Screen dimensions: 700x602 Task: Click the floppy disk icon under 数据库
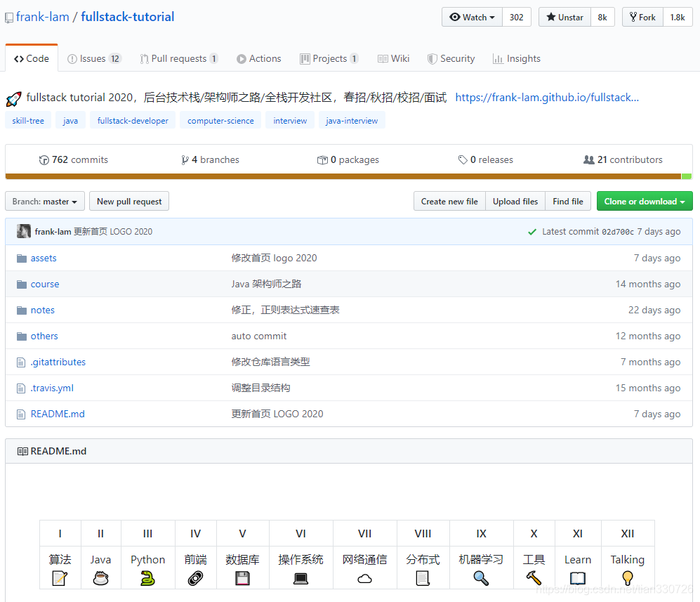242,578
